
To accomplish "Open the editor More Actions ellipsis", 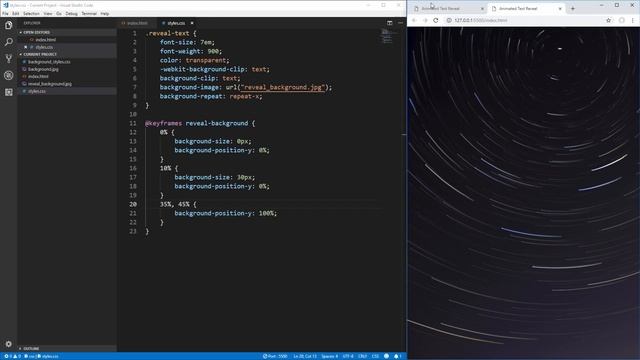I will 400,23.
